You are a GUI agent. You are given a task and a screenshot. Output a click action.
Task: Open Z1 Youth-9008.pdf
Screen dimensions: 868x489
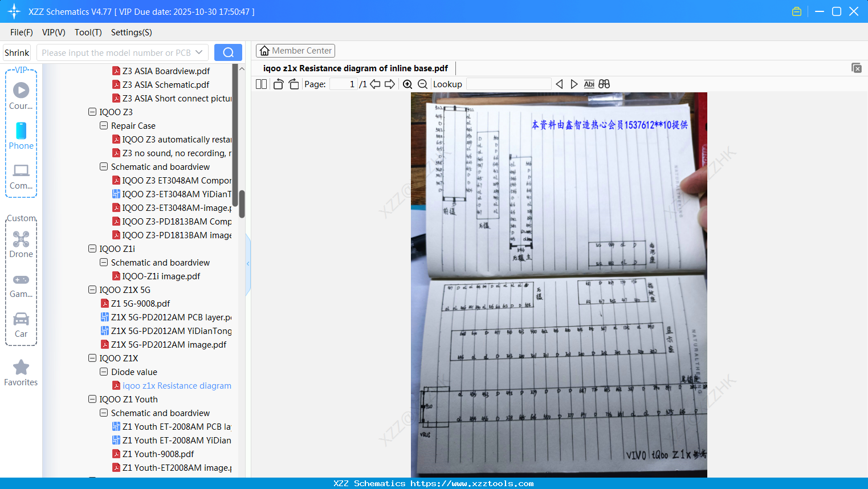[x=153, y=454]
